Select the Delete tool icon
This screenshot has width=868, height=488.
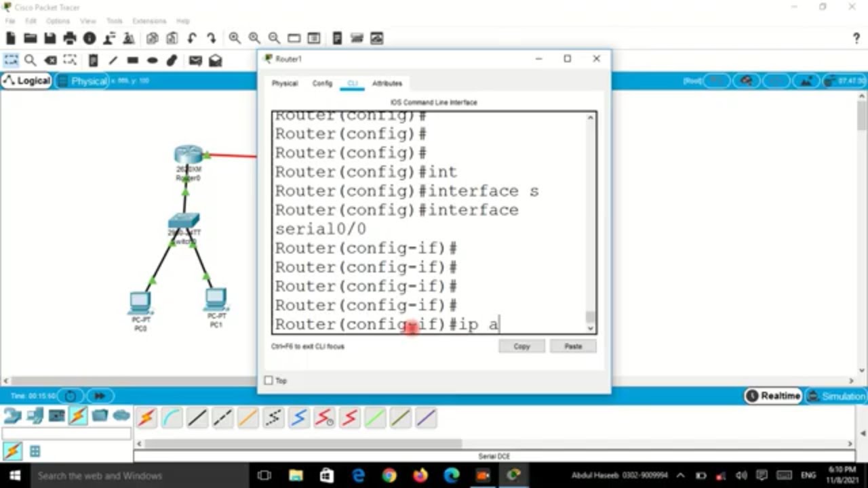click(50, 60)
